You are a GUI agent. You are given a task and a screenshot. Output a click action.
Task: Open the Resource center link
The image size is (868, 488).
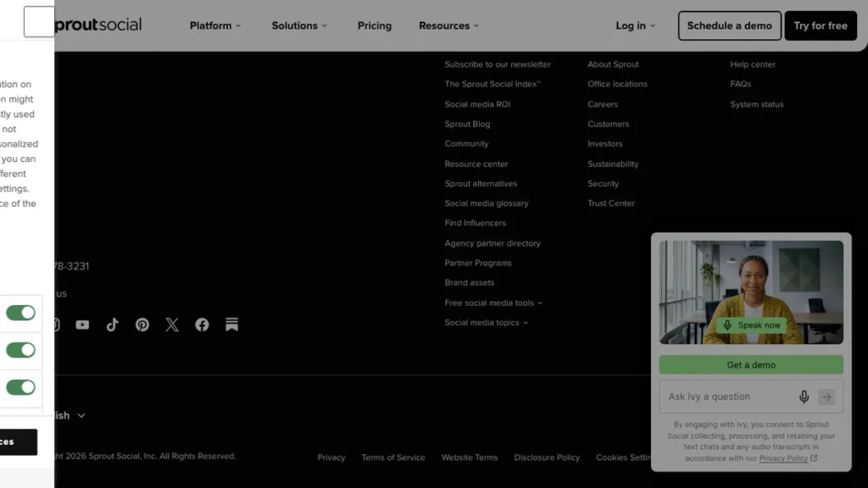coord(476,164)
